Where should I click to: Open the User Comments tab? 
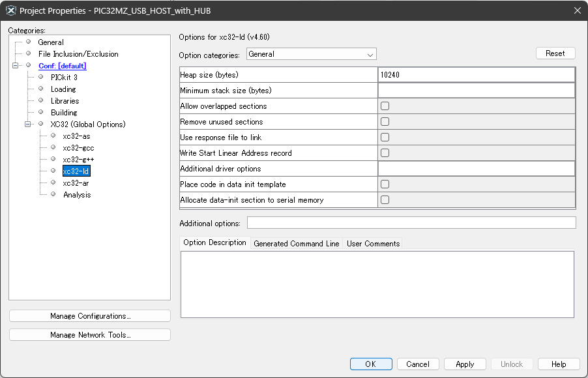click(373, 244)
